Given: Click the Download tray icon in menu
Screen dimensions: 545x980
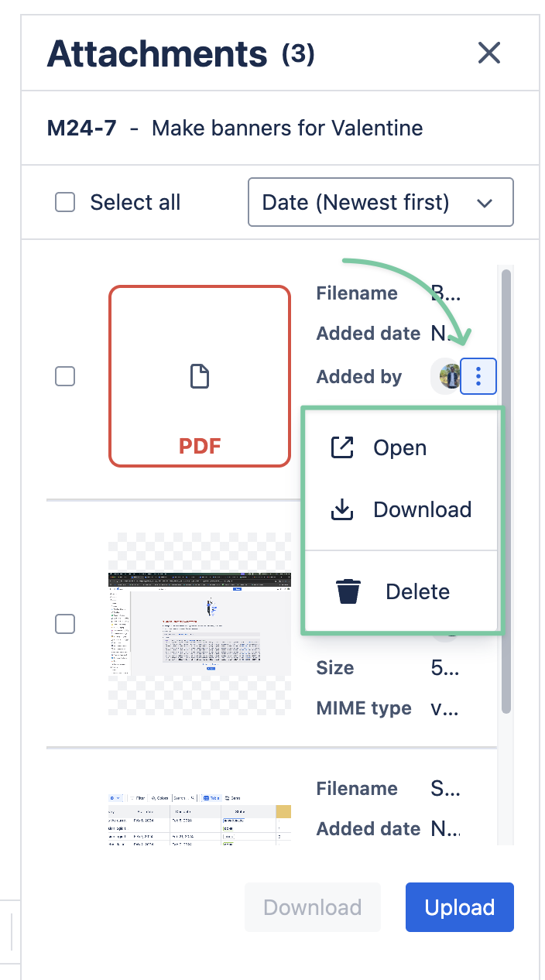Looking at the screenshot, I should click(x=341, y=509).
